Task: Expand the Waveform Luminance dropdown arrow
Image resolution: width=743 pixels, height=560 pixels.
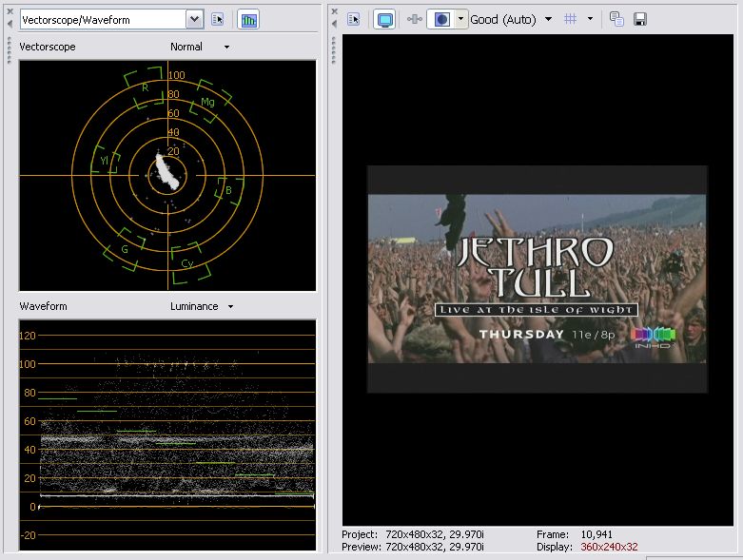Action: [230, 307]
